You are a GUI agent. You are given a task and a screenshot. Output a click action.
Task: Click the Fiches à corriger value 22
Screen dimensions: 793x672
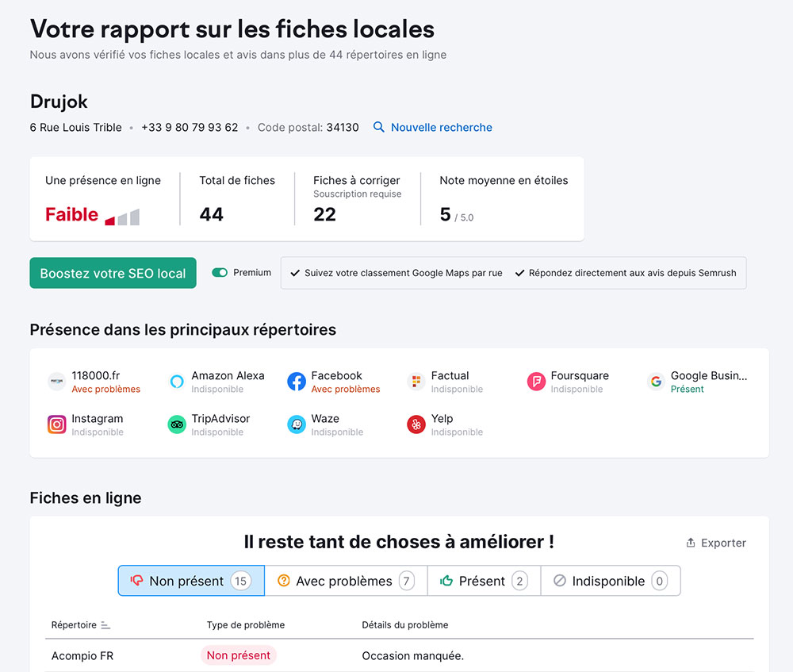324,214
